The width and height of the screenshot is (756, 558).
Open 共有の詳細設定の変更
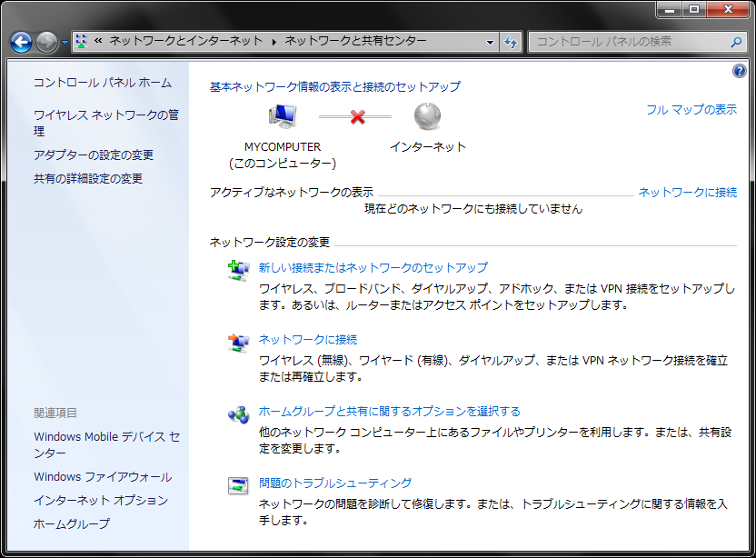[88, 178]
